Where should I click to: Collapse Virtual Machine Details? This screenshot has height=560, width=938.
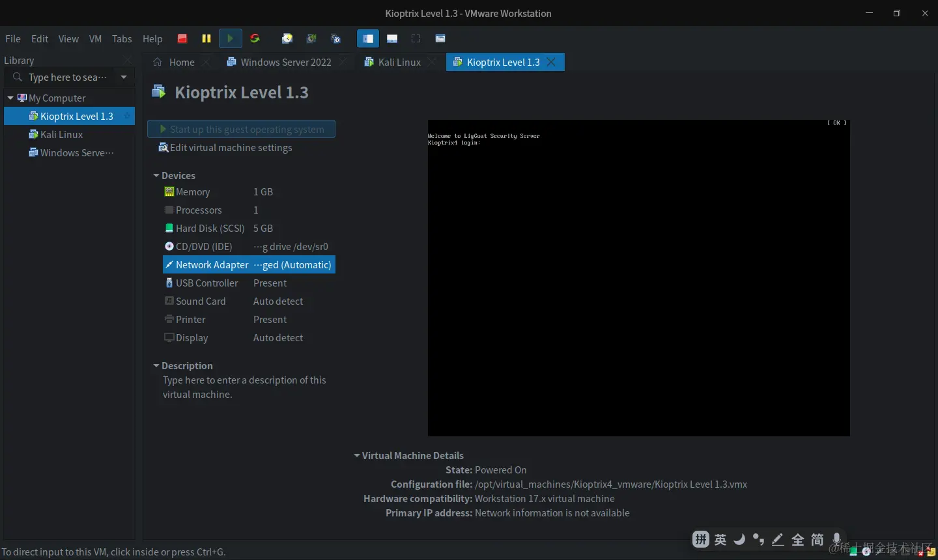click(356, 455)
